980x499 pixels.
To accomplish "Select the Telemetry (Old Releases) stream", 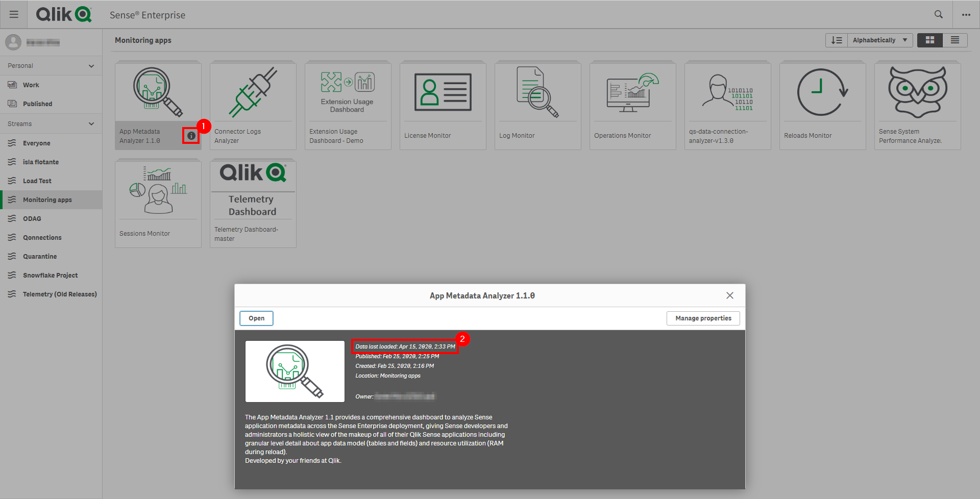I will (x=51, y=294).
